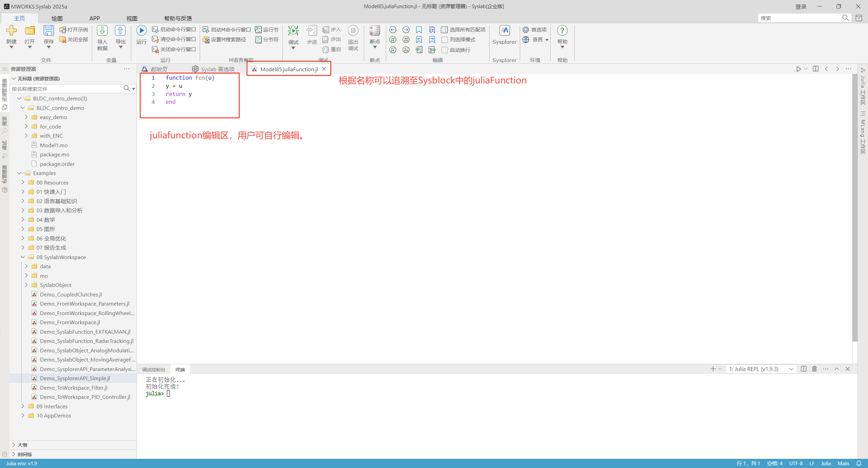Open the Julia REPL terminal selector dropdown
This screenshot has width=868, height=468.
tap(761, 369)
